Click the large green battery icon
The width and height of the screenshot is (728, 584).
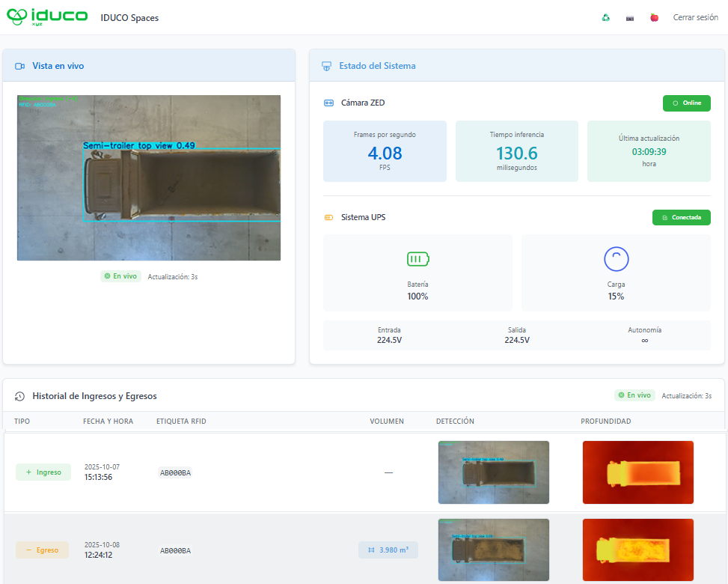417,259
